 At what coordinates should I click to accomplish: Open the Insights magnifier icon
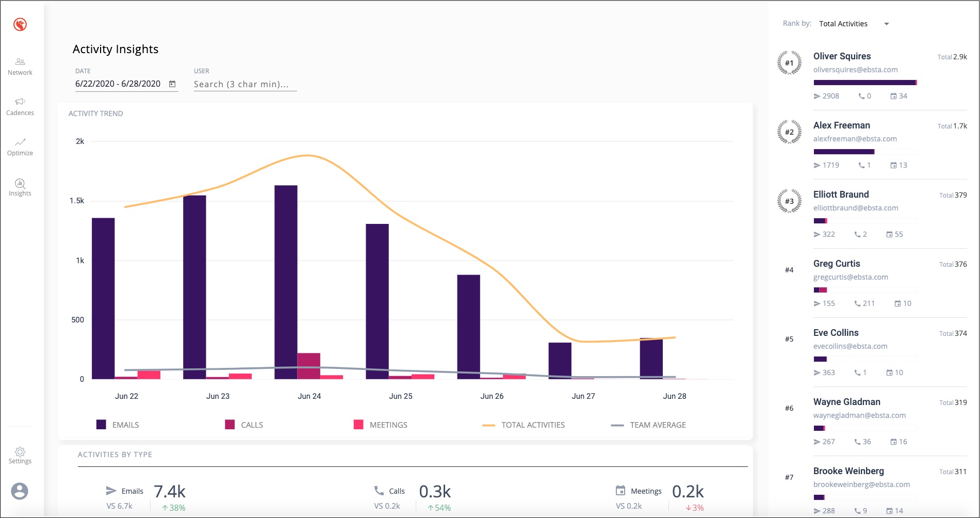(x=20, y=183)
